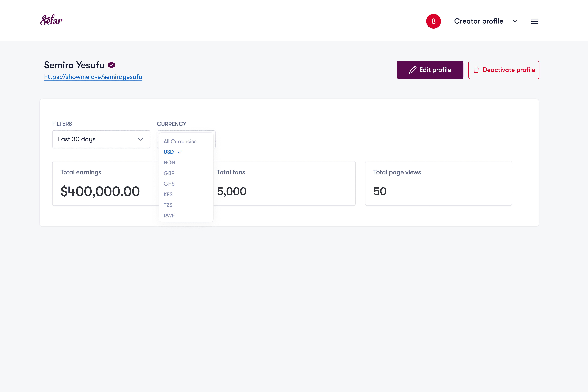588x392 pixels.
Task: Choose RWF from the list
Action: (169, 216)
